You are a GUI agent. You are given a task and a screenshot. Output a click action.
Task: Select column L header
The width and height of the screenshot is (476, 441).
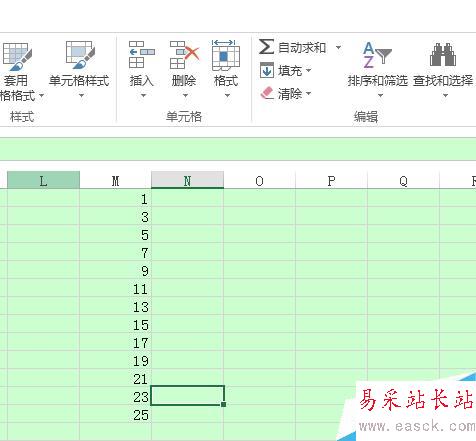(43, 180)
